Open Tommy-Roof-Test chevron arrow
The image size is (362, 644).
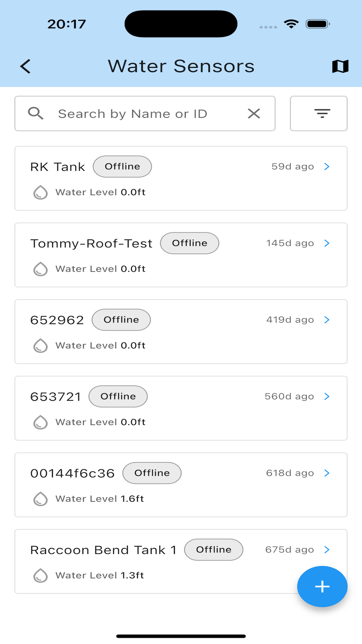[327, 243]
